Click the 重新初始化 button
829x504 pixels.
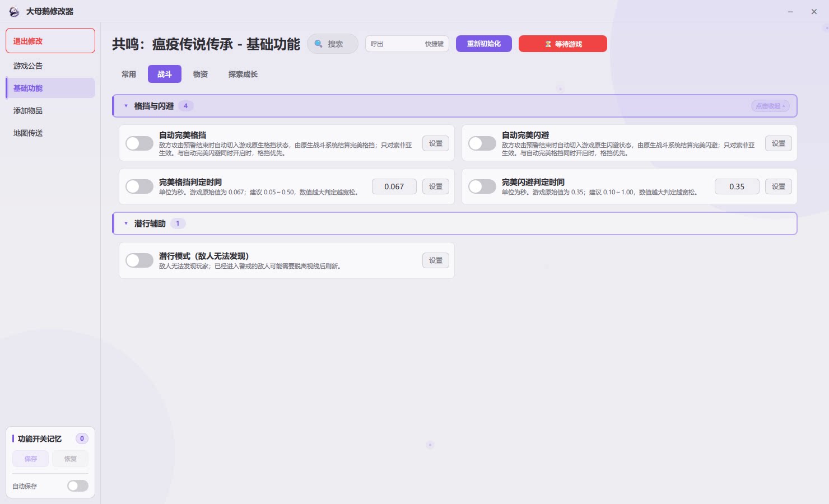[x=484, y=44]
